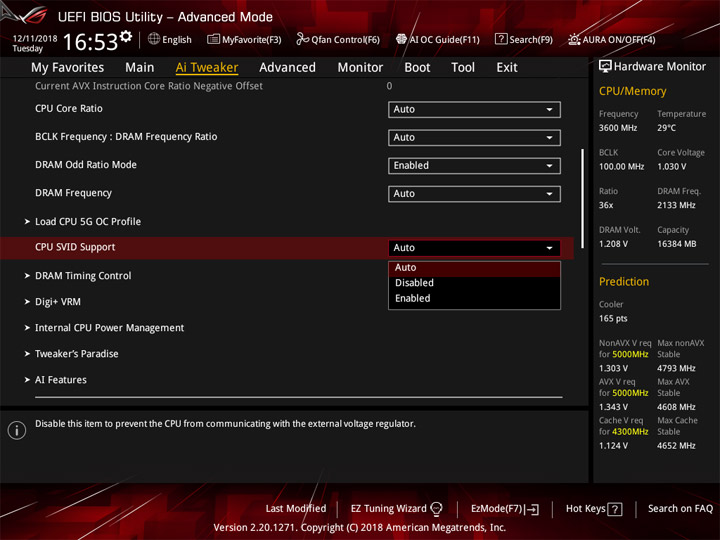Click the 12/11/2018 date text

[35, 39]
